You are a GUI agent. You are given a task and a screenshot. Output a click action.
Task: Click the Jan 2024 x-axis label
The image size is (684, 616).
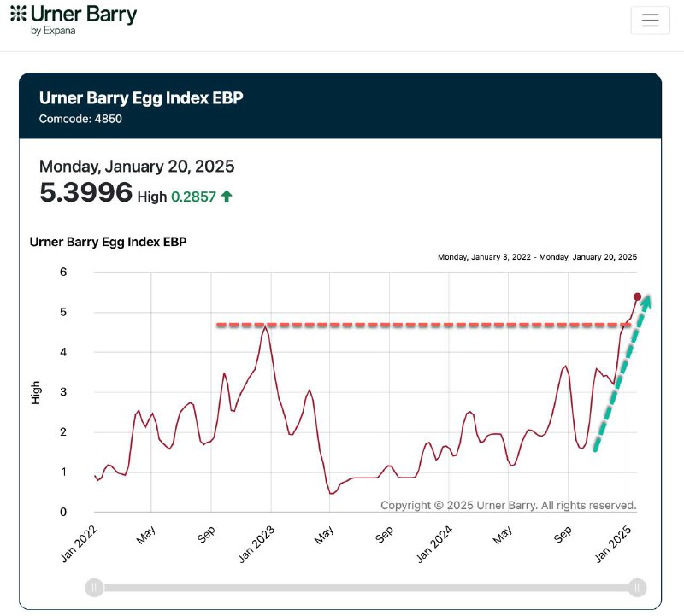[434, 543]
